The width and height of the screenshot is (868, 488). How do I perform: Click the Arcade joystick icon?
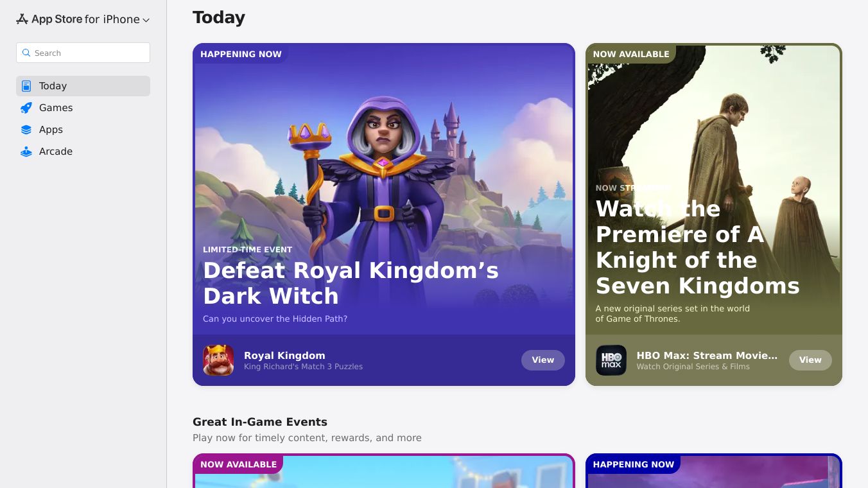point(26,152)
